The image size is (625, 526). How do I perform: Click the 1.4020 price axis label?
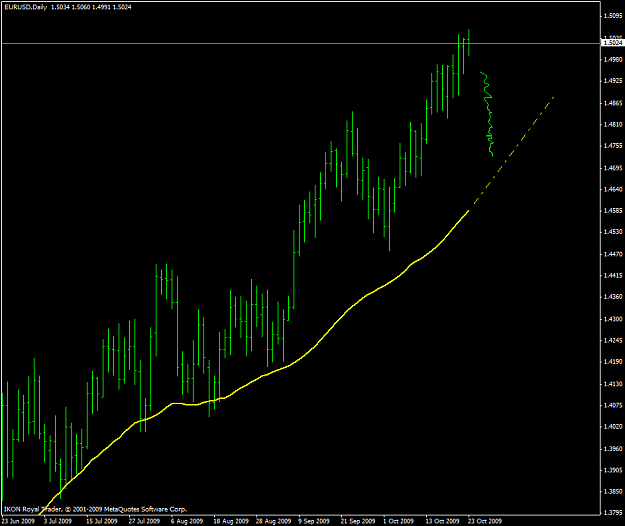613,427
